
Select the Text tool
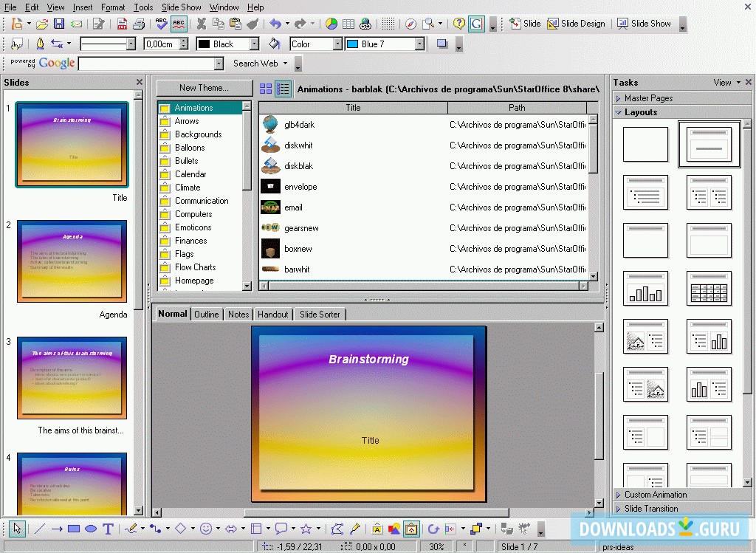click(x=108, y=529)
